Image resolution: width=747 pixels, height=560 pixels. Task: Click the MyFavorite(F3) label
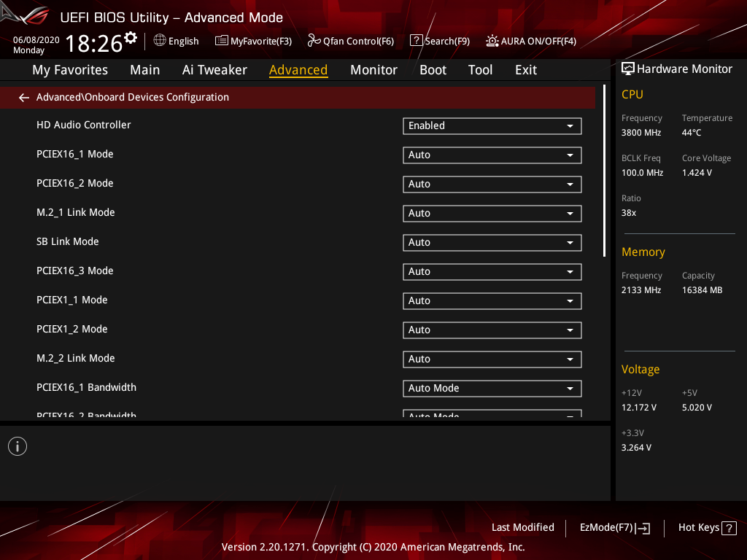(x=261, y=41)
